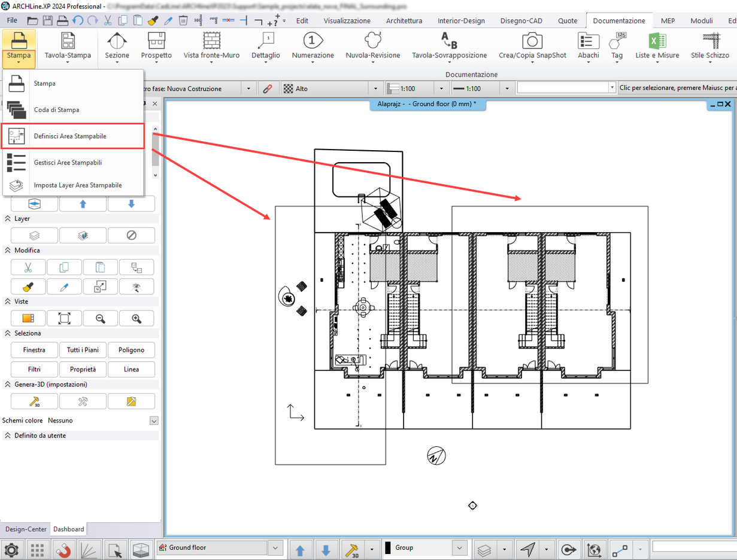Click zoom out magnifier in Viste panel
737x560 pixels.
point(100,318)
